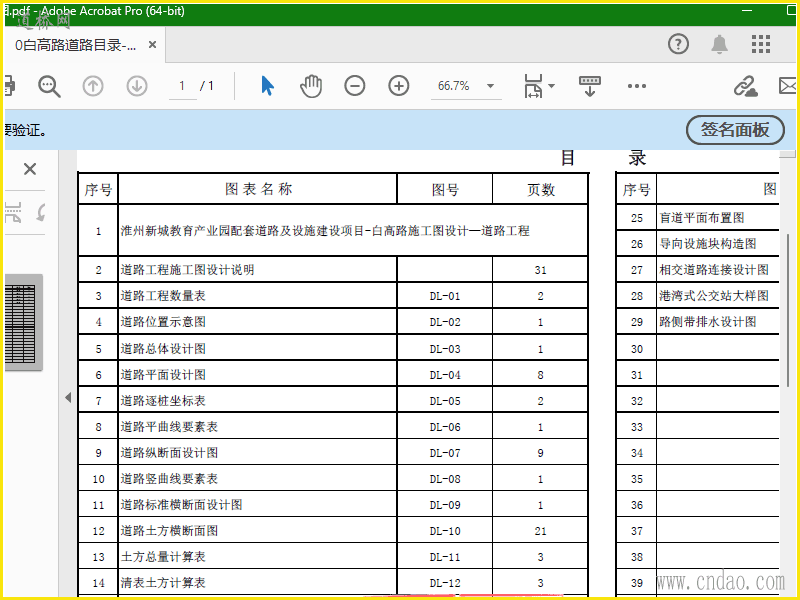Click the text 盲道平面布置图

coord(702,218)
